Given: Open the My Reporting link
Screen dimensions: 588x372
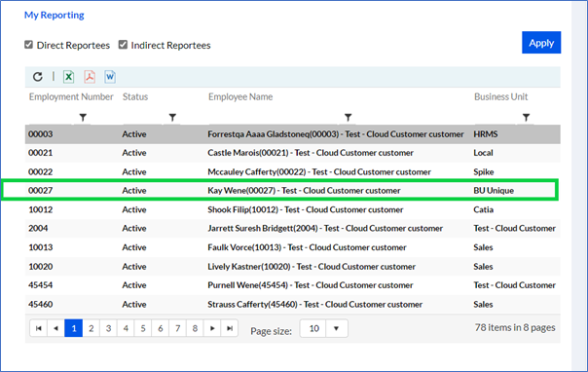Looking at the screenshot, I should 54,15.
